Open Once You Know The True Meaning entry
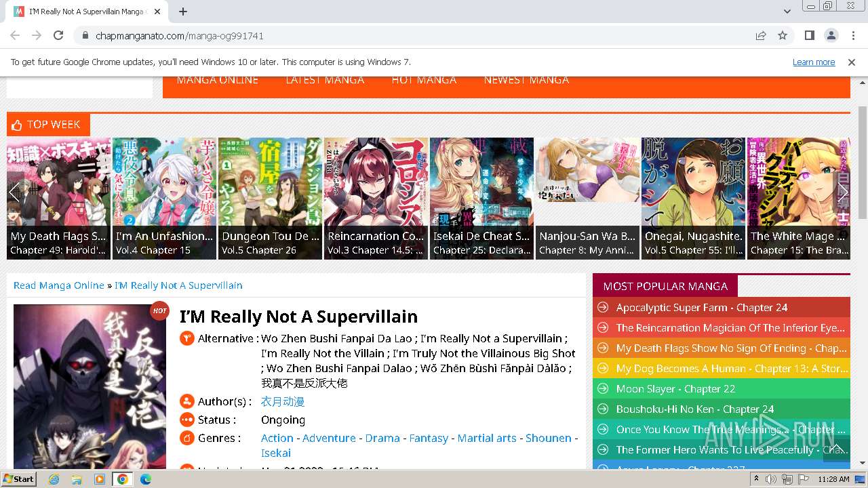Image resolution: width=868 pixels, height=488 pixels. (731, 429)
